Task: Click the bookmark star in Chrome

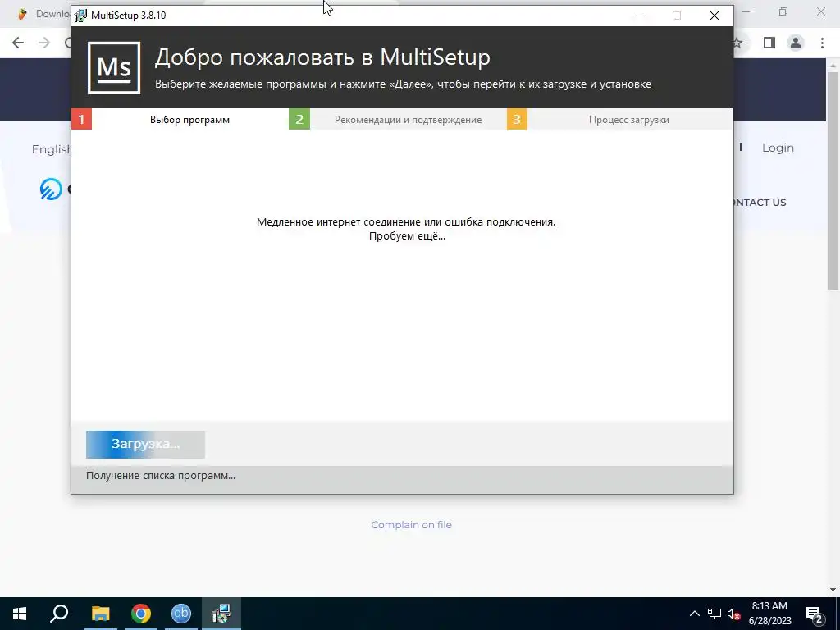Action: click(x=738, y=43)
